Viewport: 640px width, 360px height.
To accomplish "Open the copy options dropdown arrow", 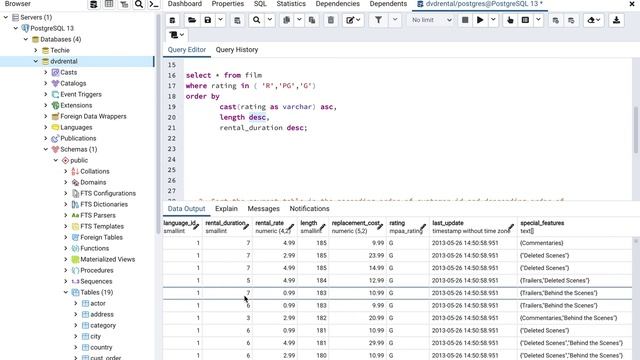I will [x=299, y=20].
